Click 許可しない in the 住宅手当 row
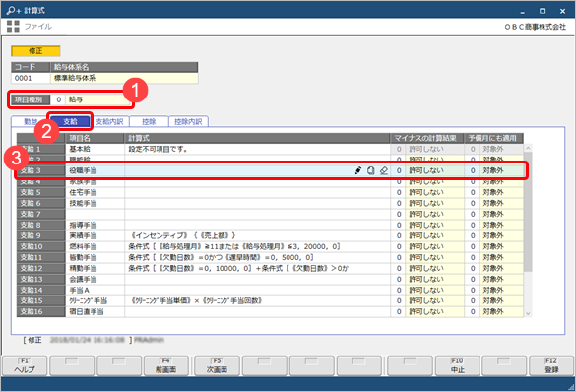Viewport: 576px width, 392px height. (x=434, y=192)
